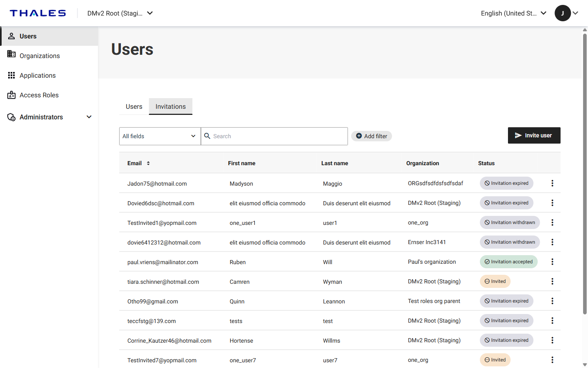
Task: Open Access Roles in the sidebar
Action: pos(49,95)
